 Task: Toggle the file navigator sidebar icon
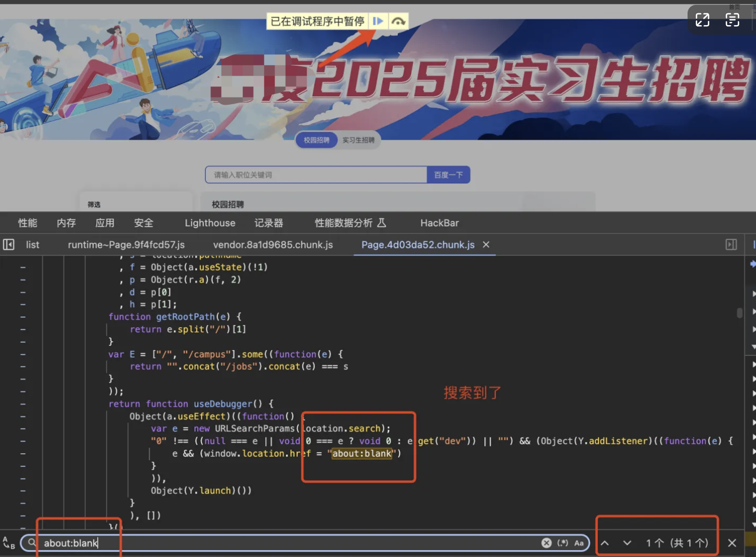9,244
